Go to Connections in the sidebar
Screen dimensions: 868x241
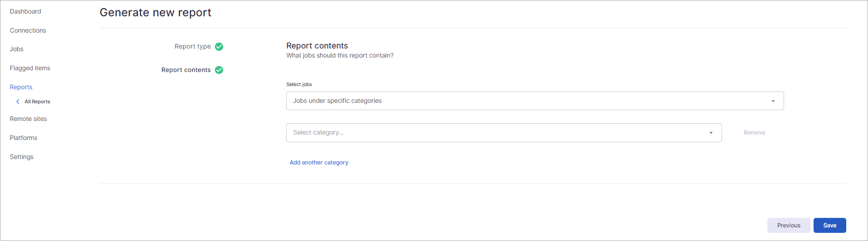pyautogui.click(x=28, y=30)
